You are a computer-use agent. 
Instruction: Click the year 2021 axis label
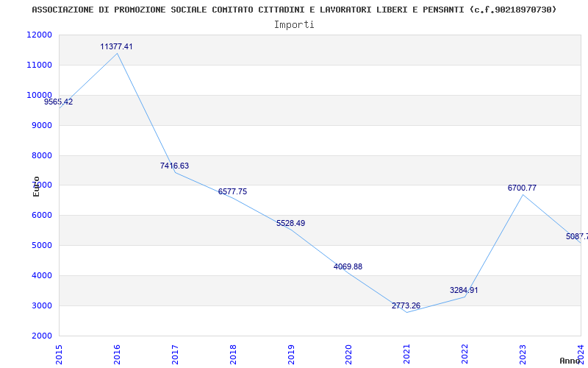[x=407, y=354]
